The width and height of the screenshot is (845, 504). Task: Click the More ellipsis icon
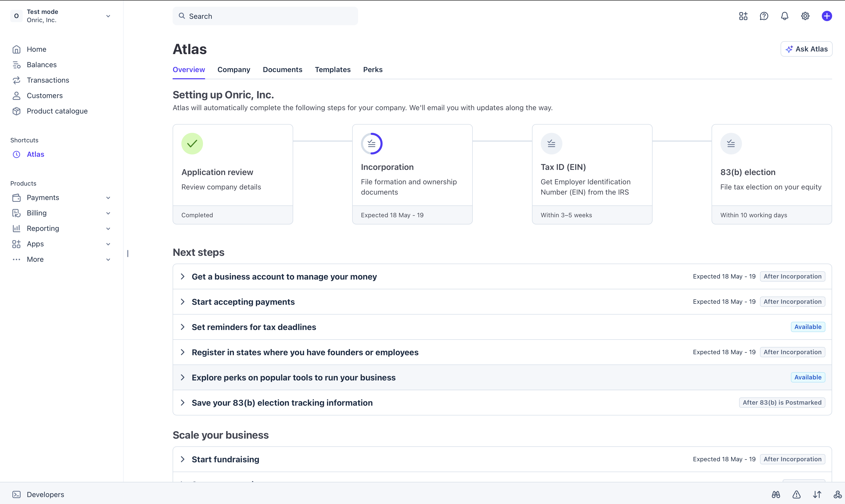point(16,259)
